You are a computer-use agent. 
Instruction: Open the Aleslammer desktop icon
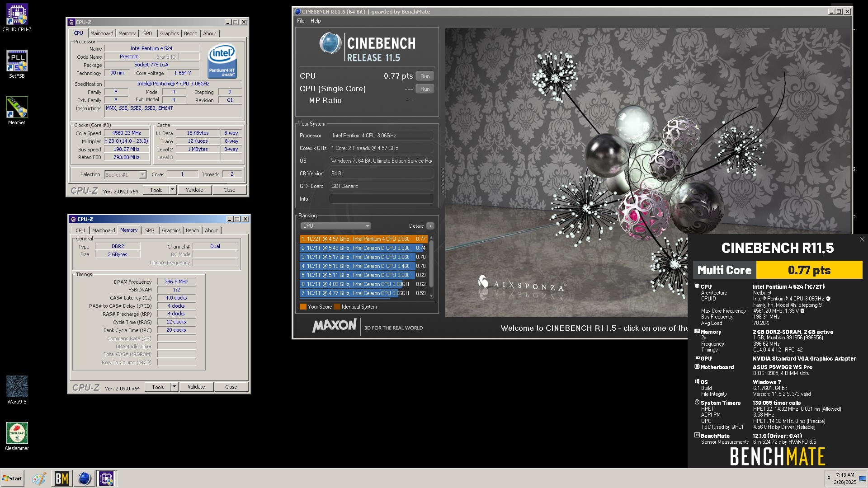17,436
